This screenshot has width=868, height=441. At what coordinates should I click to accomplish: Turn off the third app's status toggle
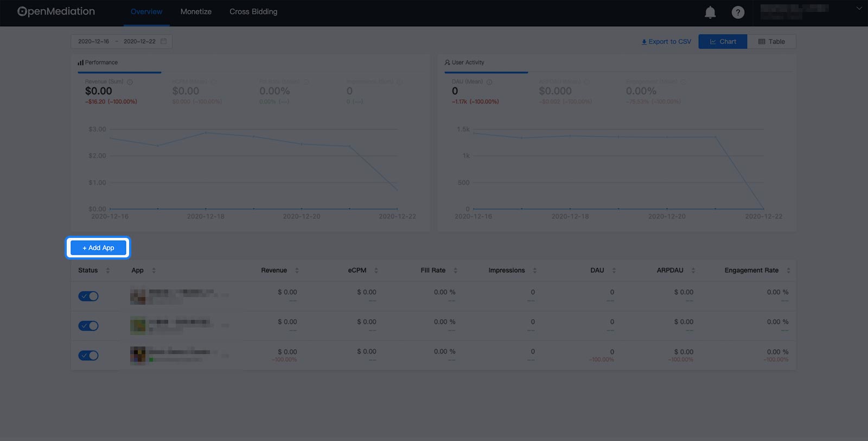[88, 356]
